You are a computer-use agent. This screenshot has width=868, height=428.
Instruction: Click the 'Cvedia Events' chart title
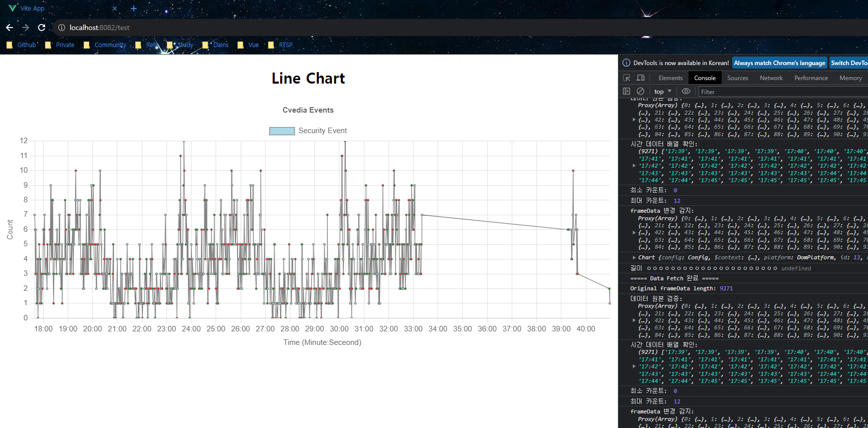pyautogui.click(x=308, y=110)
